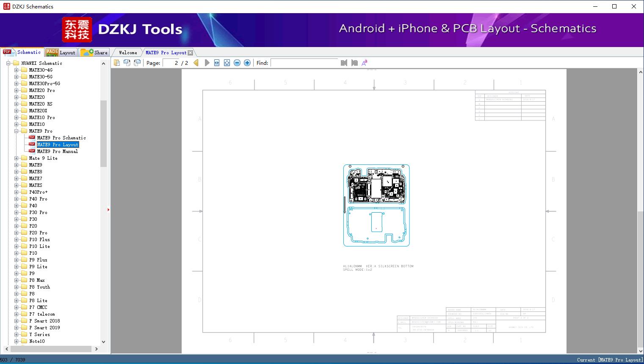Expand the P10 Plus folder
Screen dimensions: 644x364
click(16, 239)
